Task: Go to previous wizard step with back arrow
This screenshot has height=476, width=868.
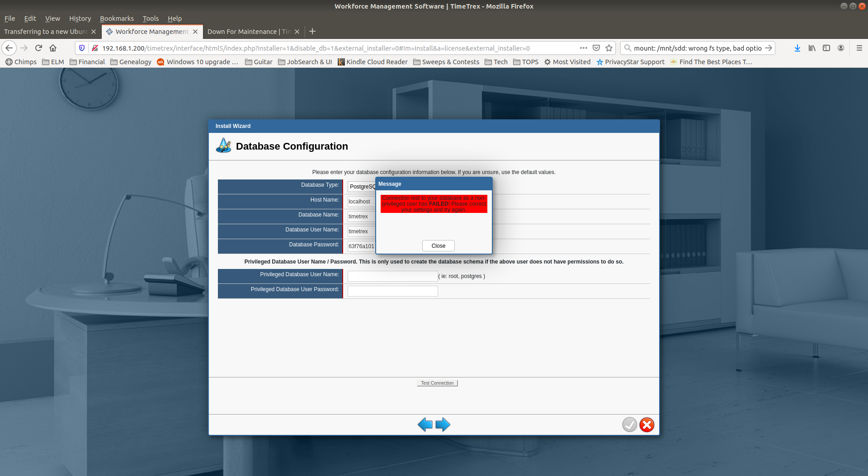Action: coord(425,424)
